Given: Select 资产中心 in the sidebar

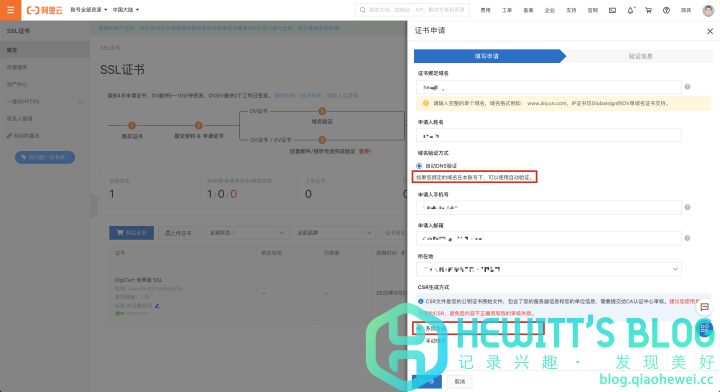Looking at the screenshot, I should tap(45, 84).
